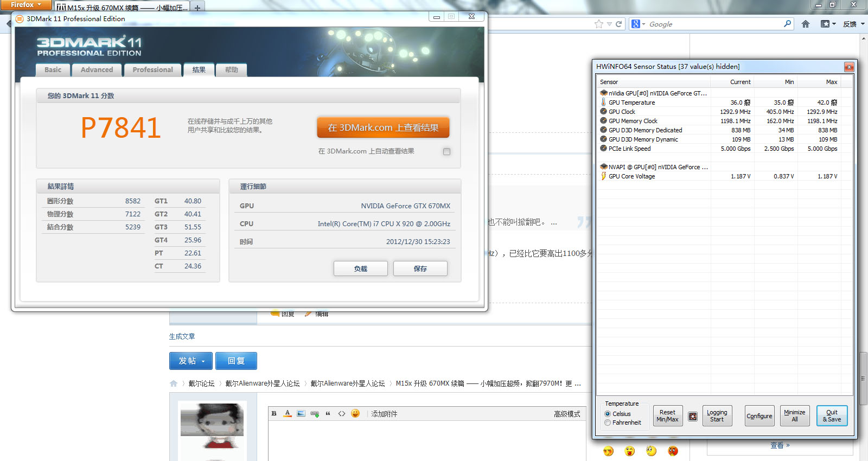Click the blue 回复 reply button
The width and height of the screenshot is (868, 461).
(x=236, y=361)
